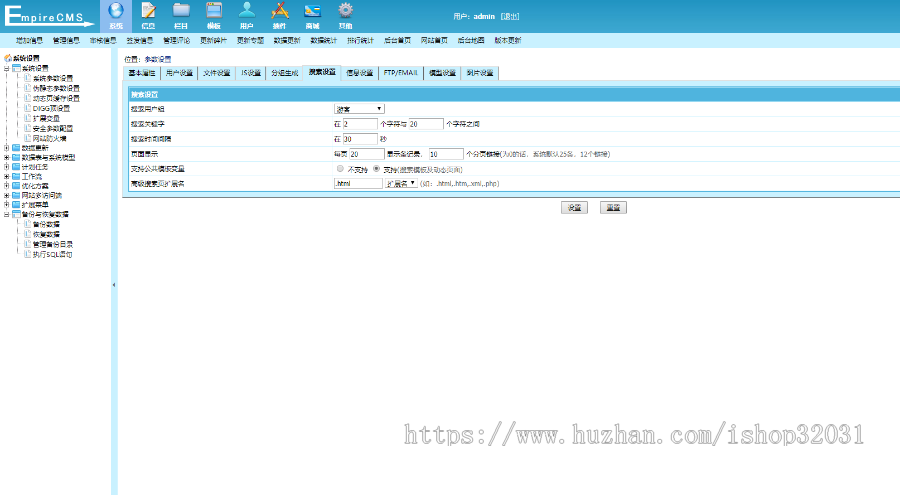
Task: Click the folder icon beside 工作流
Action: coord(16,176)
